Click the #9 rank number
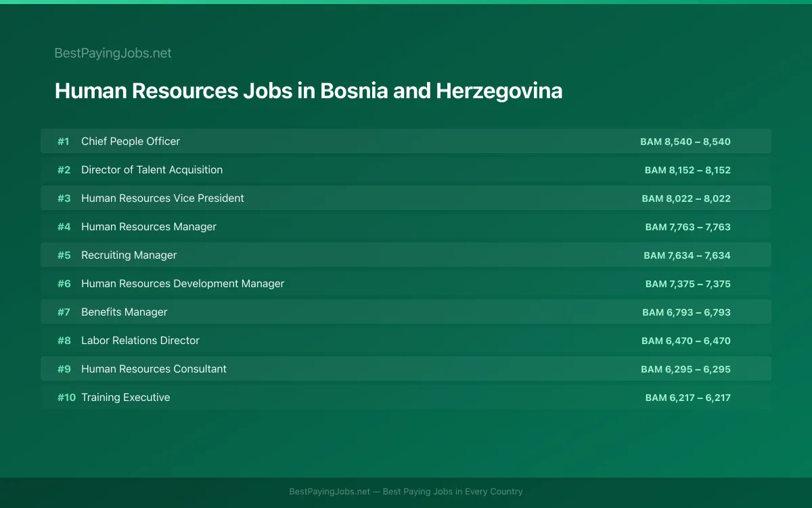812x508 pixels. [x=64, y=368]
